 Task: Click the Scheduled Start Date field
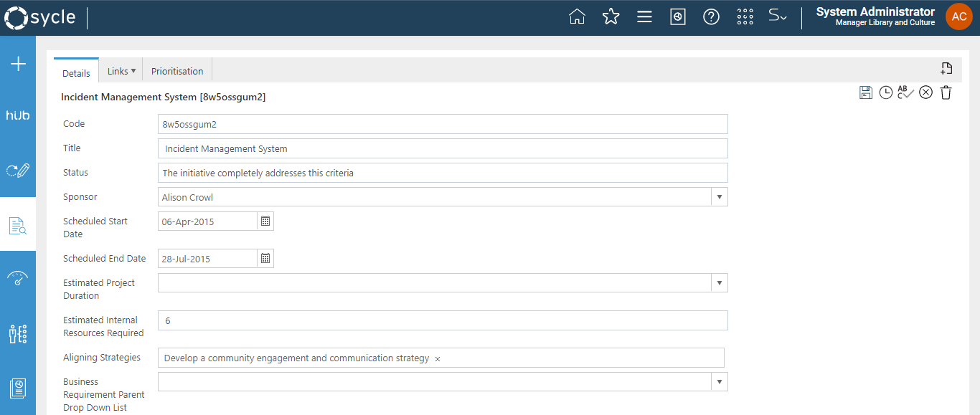(207, 221)
